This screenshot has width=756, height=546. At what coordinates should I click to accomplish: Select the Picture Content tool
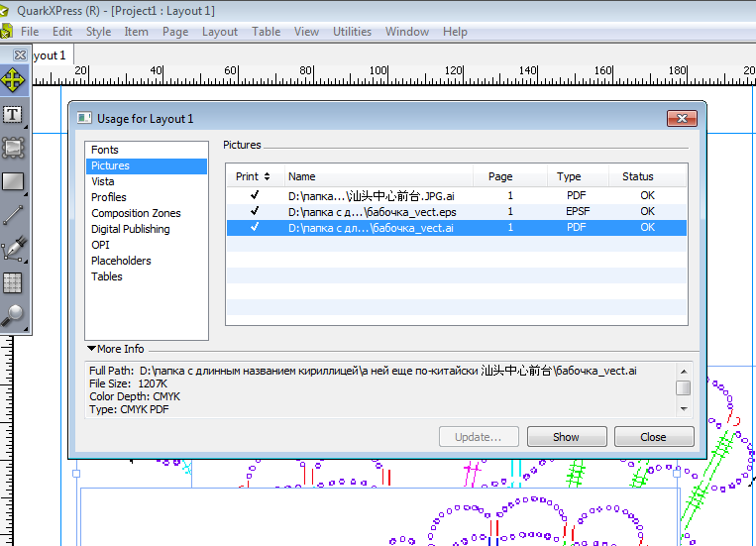click(x=13, y=148)
